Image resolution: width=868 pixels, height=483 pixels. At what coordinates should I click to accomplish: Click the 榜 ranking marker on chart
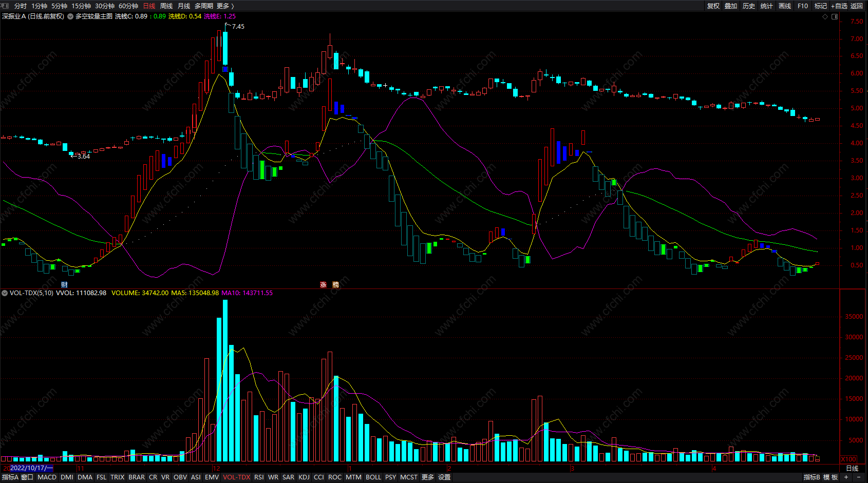pyautogui.click(x=336, y=285)
